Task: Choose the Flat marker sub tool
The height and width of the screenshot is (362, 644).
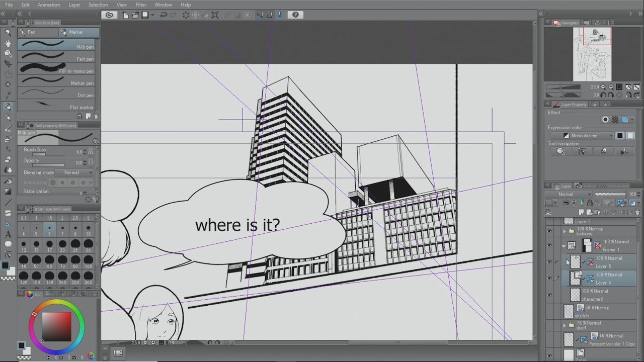Action: pos(56,105)
